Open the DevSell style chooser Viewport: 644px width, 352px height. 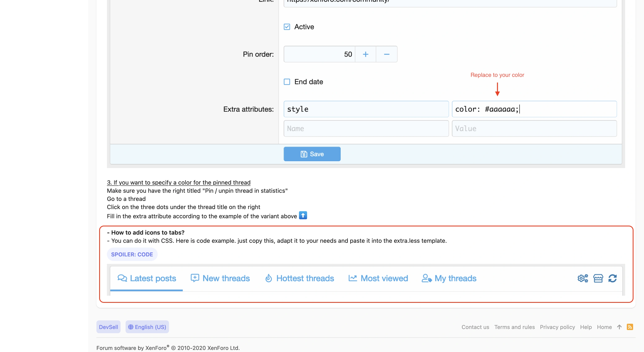[x=108, y=327]
